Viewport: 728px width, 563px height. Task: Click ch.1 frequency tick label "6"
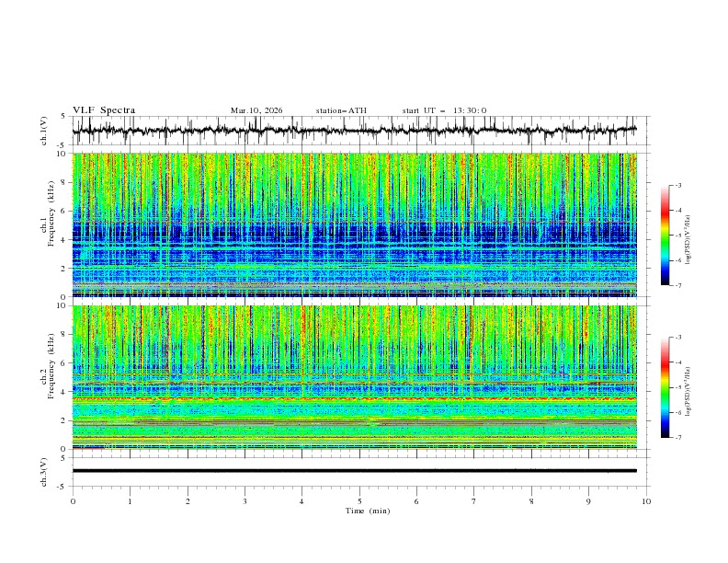[64, 211]
